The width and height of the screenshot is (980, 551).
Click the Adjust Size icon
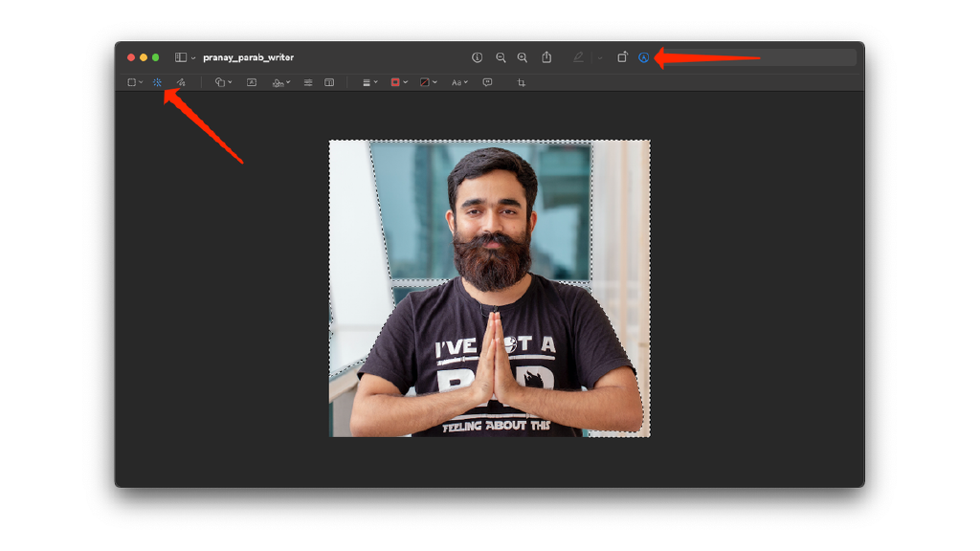click(329, 82)
